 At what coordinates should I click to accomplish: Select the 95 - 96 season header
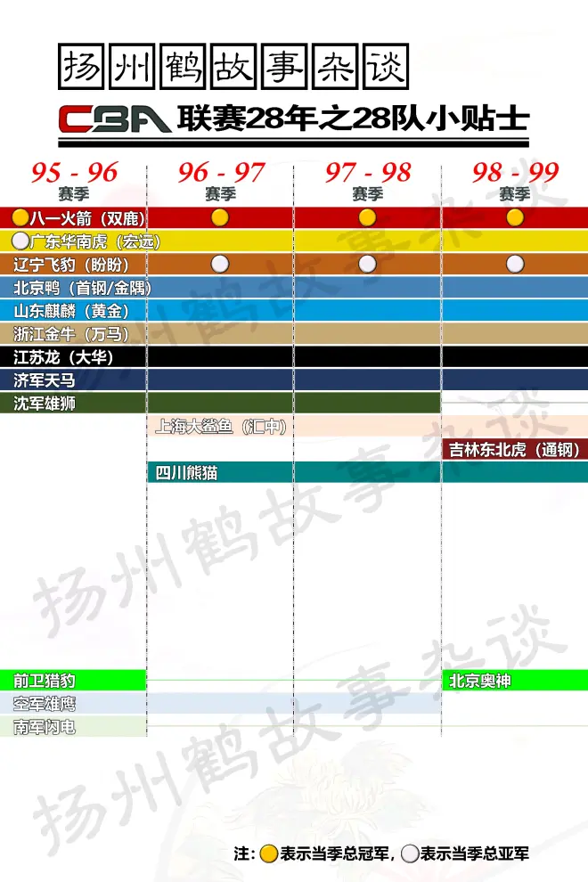[x=74, y=173]
